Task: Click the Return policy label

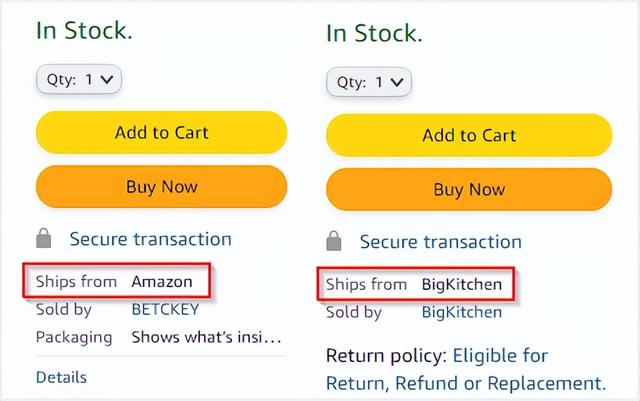Action: 386,355
